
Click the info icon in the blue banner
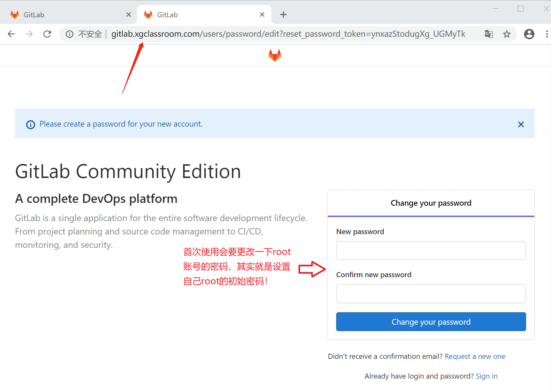[30, 124]
